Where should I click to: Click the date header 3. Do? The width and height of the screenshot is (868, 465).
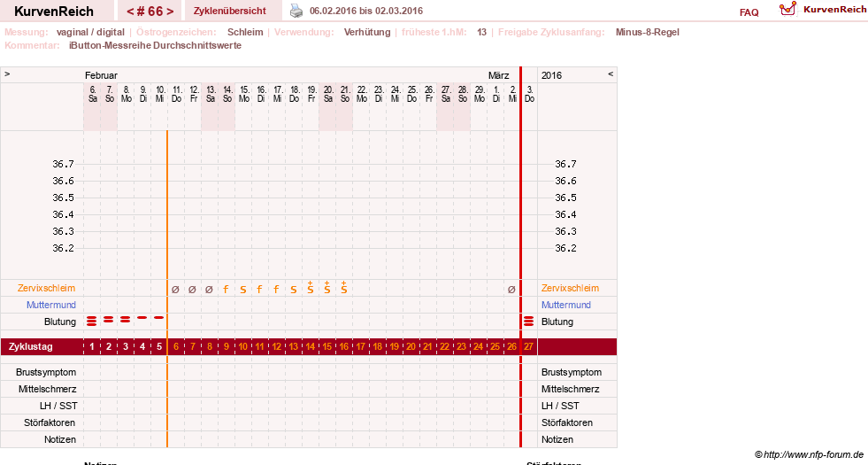pyautogui.click(x=529, y=94)
